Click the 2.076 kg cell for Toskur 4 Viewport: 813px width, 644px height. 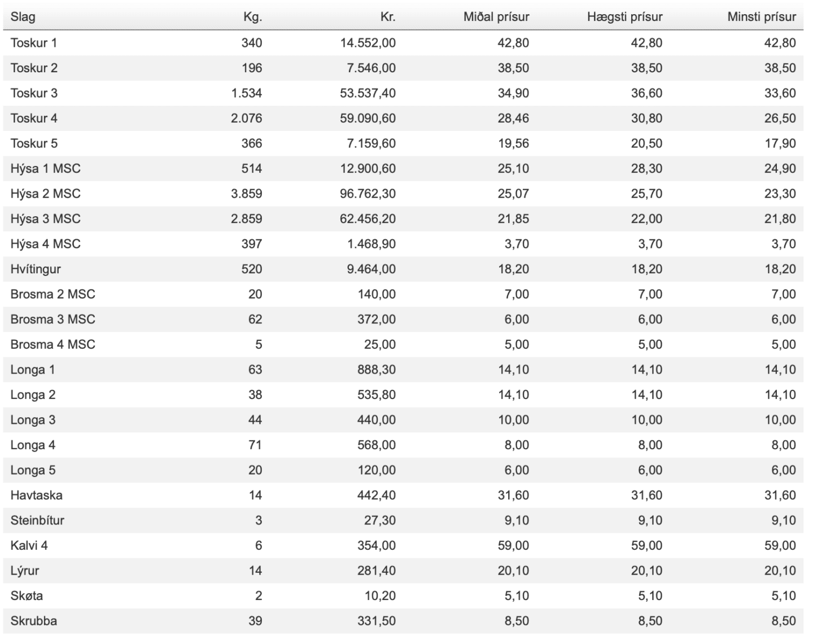click(246, 119)
